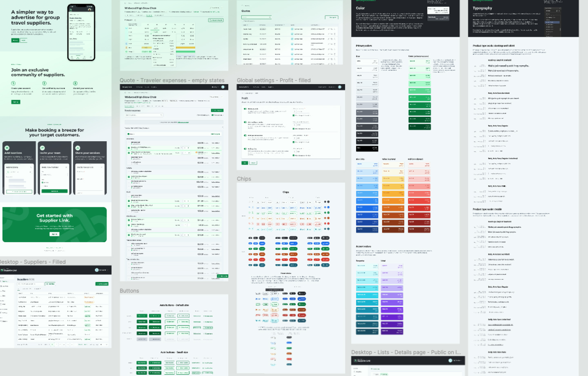Click the Color page title

[x=360, y=8]
